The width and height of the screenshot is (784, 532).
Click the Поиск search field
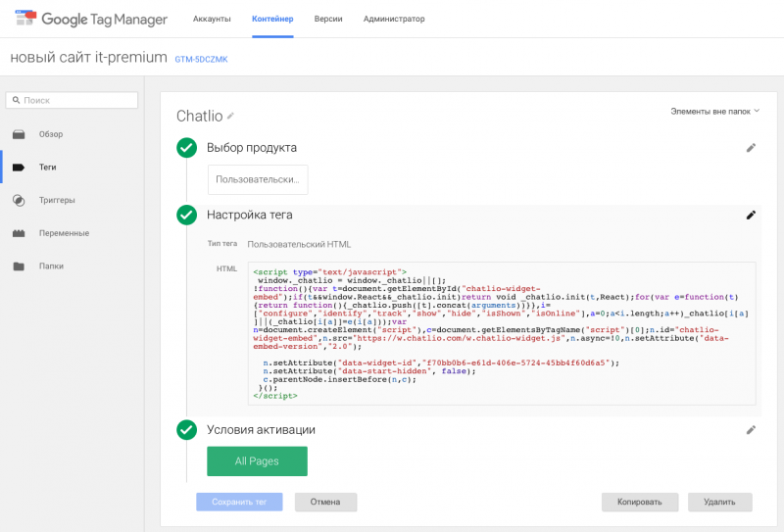coord(71,100)
